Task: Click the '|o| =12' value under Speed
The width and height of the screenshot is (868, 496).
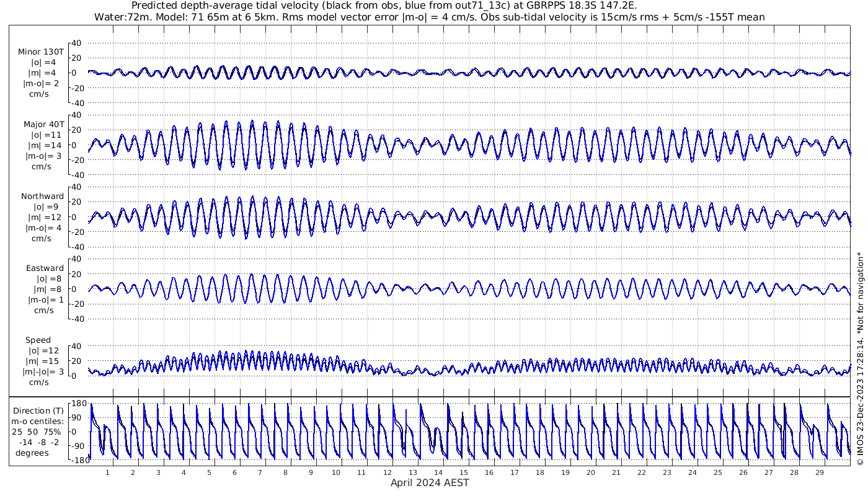Action: (x=44, y=351)
